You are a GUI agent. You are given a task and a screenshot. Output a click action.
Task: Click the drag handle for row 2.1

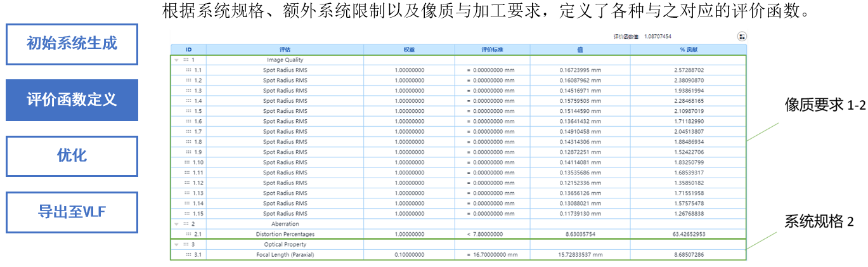pos(188,234)
